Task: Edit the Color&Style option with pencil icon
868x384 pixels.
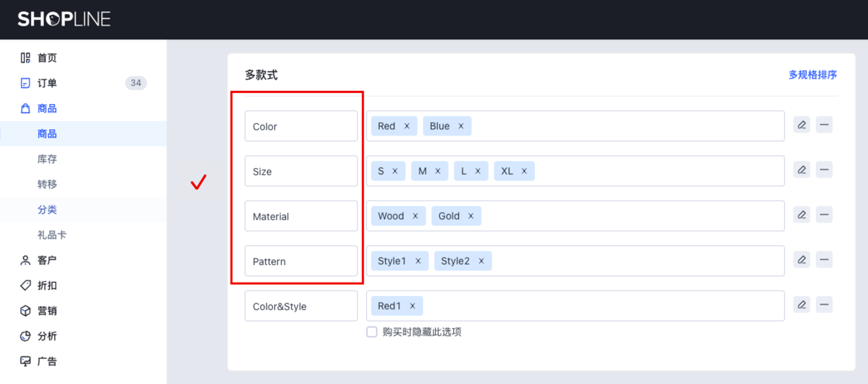Action: point(801,305)
